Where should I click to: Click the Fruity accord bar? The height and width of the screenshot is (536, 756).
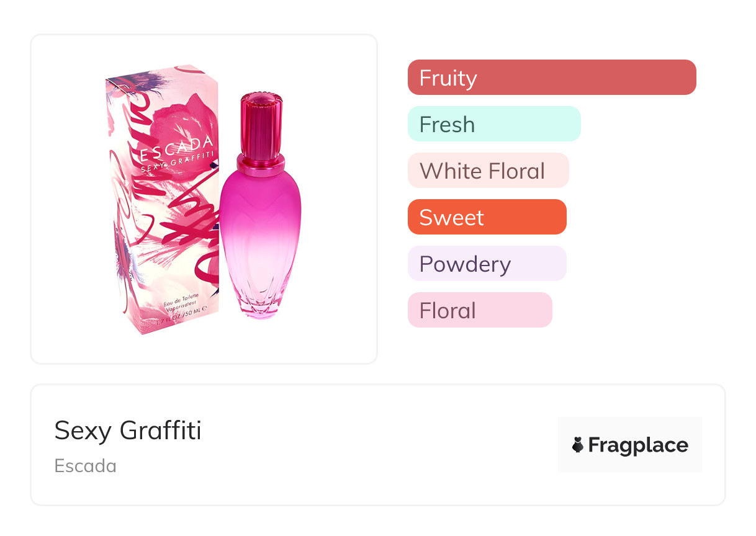[x=552, y=77]
